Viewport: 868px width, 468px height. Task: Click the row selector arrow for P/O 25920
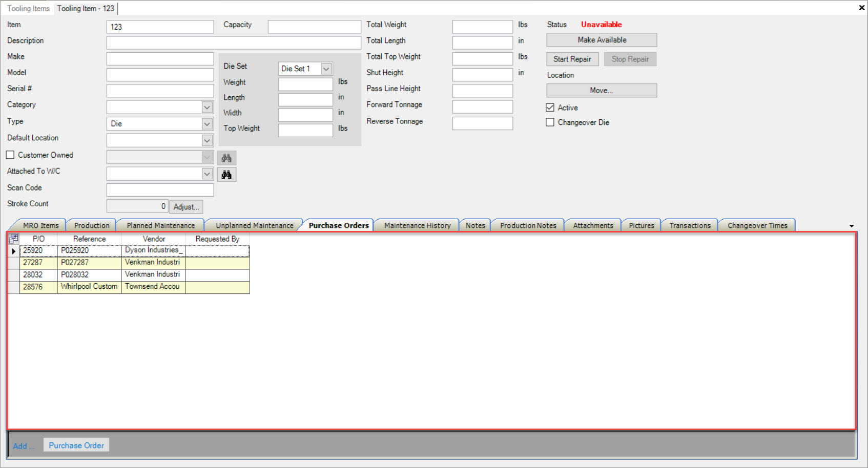click(x=14, y=251)
